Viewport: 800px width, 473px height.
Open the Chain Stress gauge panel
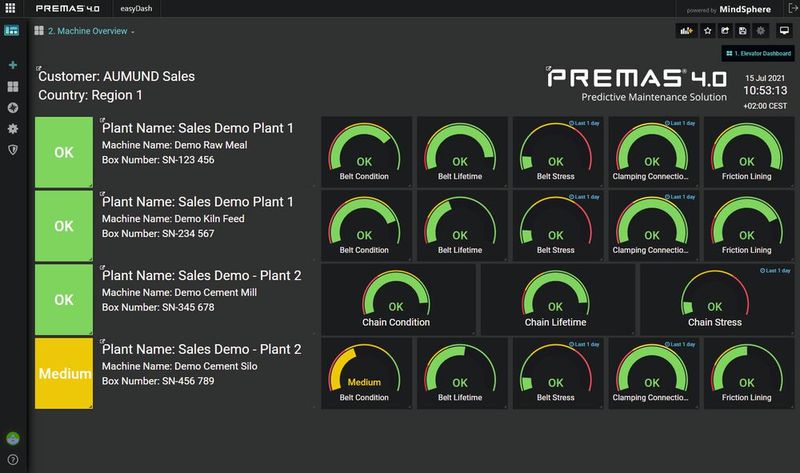(x=717, y=300)
